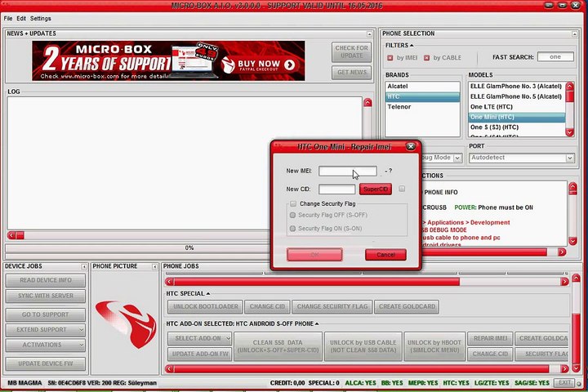
Task: Click Create Goldcard in HTC Special
Action: pos(407,307)
